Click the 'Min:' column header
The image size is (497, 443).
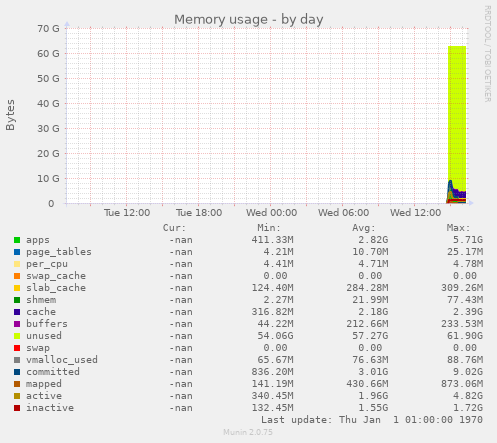(x=269, y=228)
